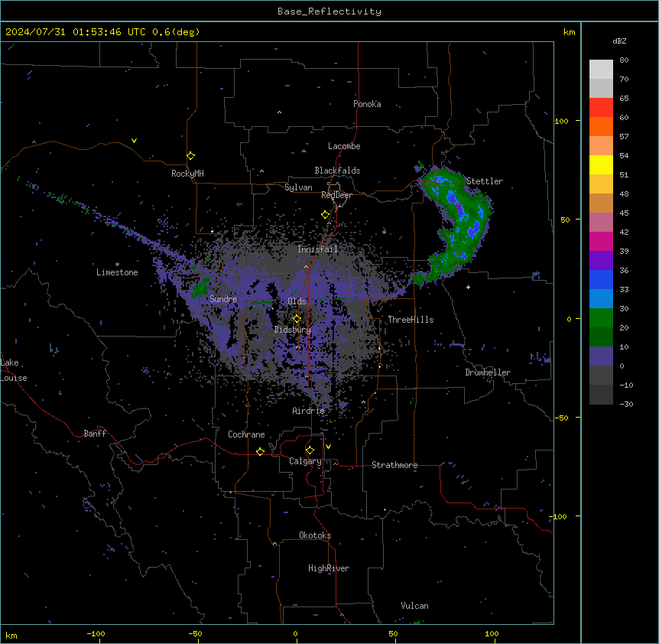The height and width of the screenshot is (644, 659).
Task: Click the 50 tick on the bottom axis
Action: point(393,634)
